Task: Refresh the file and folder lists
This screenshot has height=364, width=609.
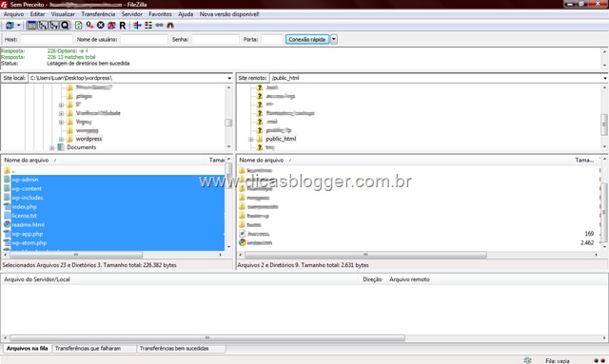Action: pos(78,26)
